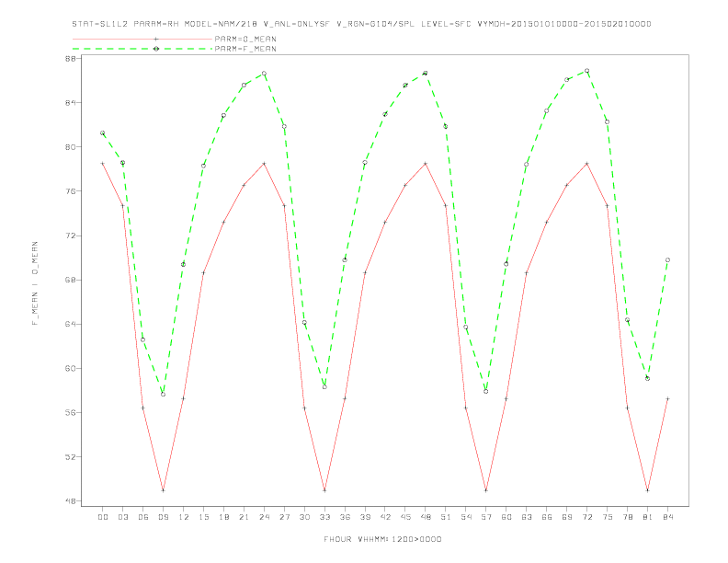
Task: Click the x-axis tick label 42
Action: tap(385, 517)
